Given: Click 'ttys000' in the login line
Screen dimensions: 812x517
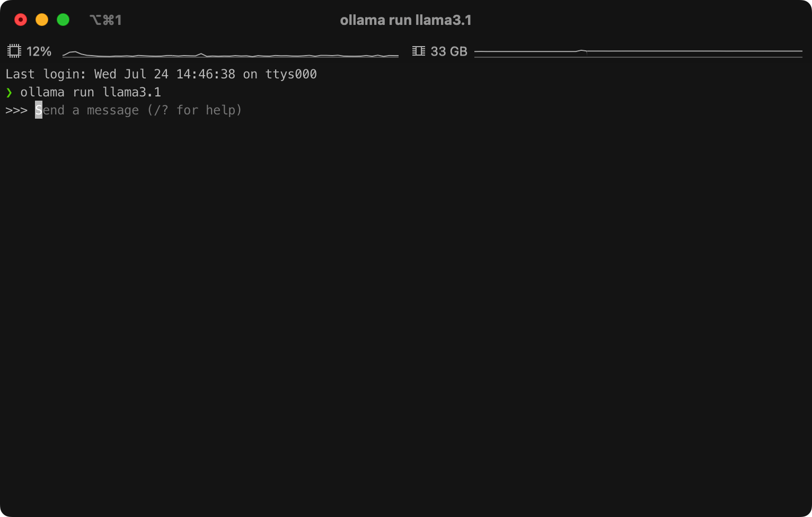Looking at the screenshot, I should coord(291,74).
